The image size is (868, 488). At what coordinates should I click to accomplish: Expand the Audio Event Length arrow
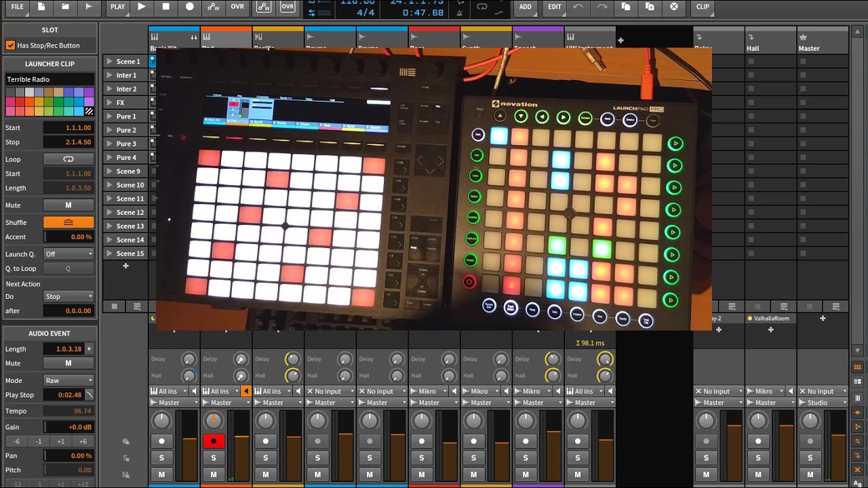pyautogui.click(x=89, y=349)
